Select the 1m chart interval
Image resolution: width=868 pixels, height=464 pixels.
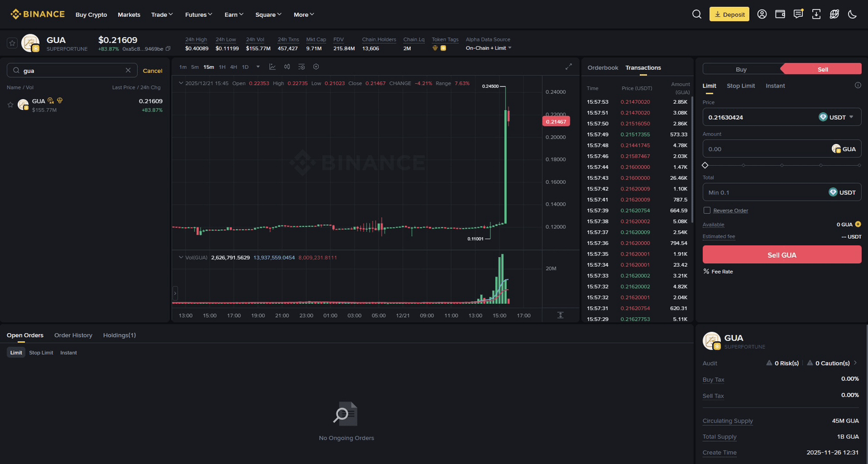(183, 67)
